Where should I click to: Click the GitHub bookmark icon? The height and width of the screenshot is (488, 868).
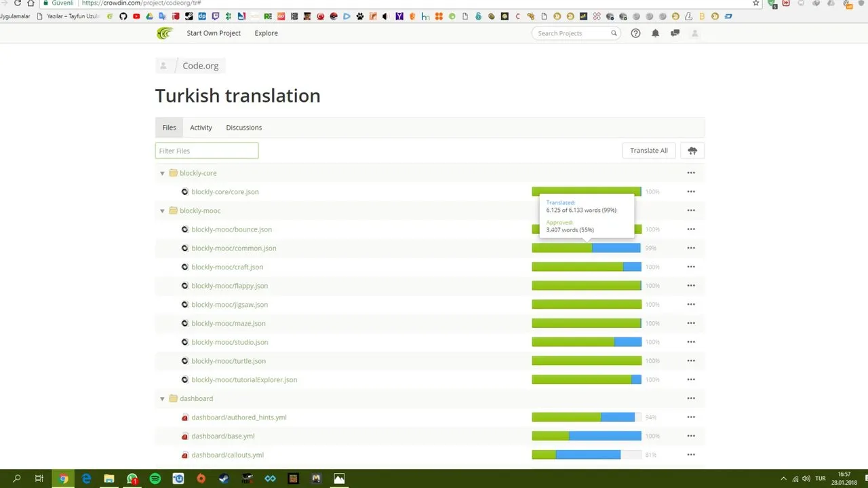point(123,16)
